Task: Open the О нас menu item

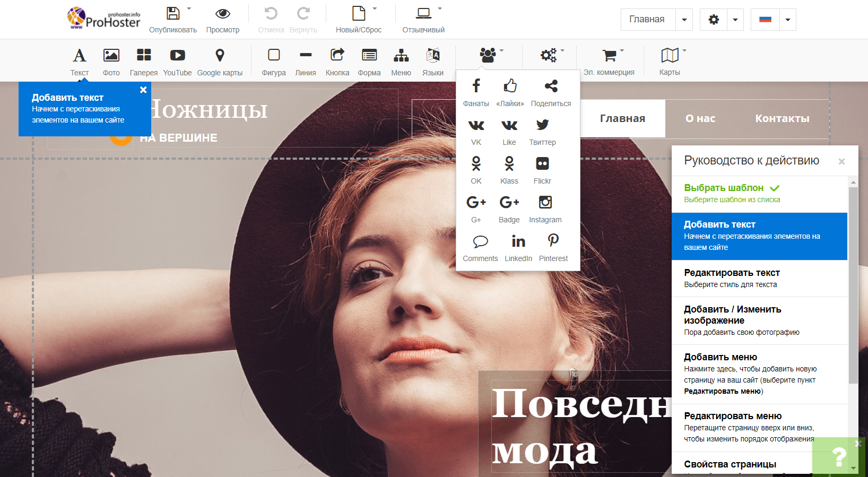Action: [700, 118]
